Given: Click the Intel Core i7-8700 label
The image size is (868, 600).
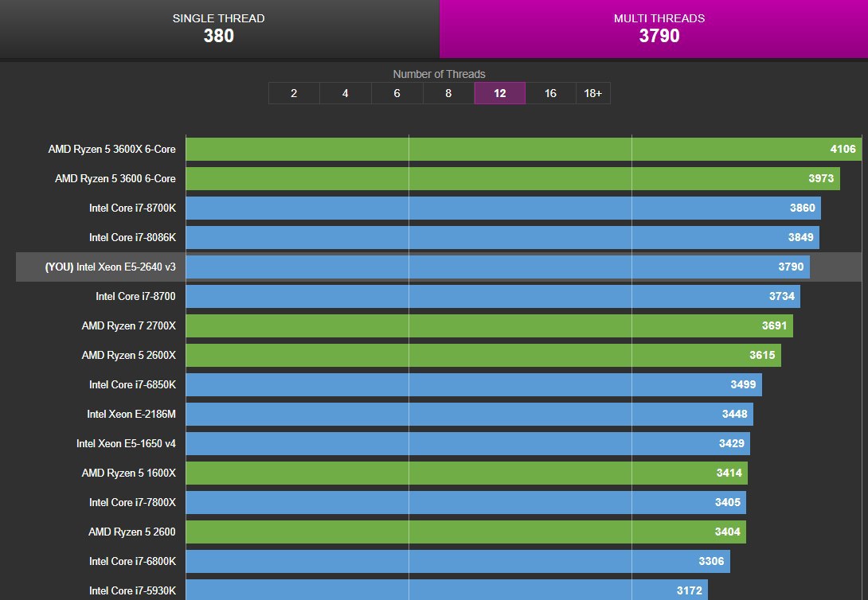Looking at the screenshot, I should point(135,296).
